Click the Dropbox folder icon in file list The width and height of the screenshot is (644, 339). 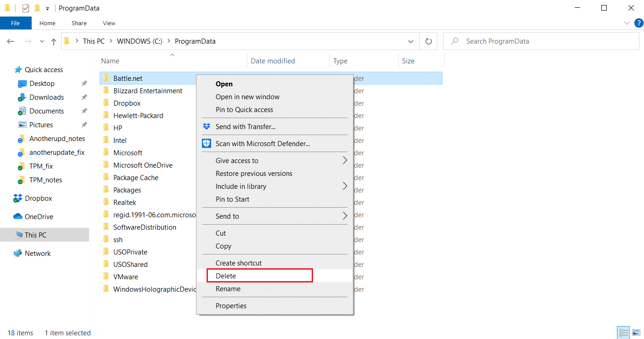[x=106, y=103]
